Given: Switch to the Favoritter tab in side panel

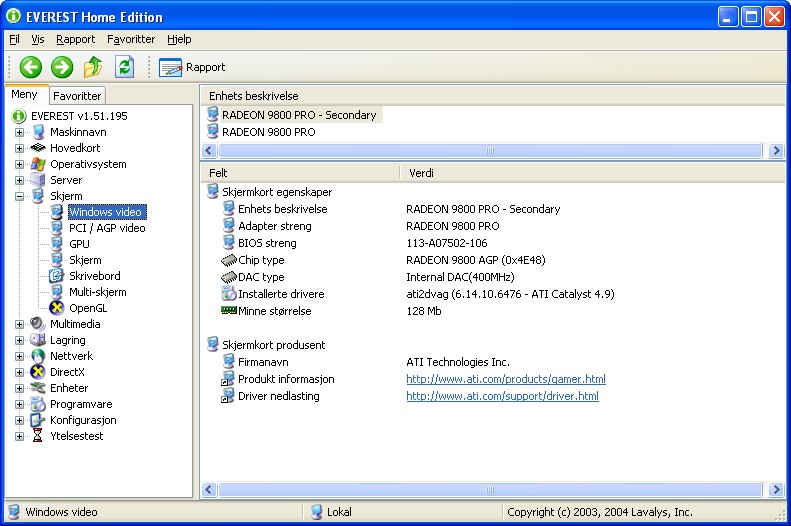Looking at the screenshot, I should click(77, 96).
